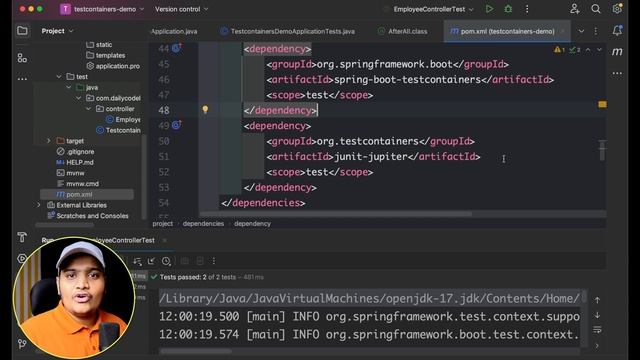
Task: Click the intention lightbulb on line 48
Action: click(205, 109)
